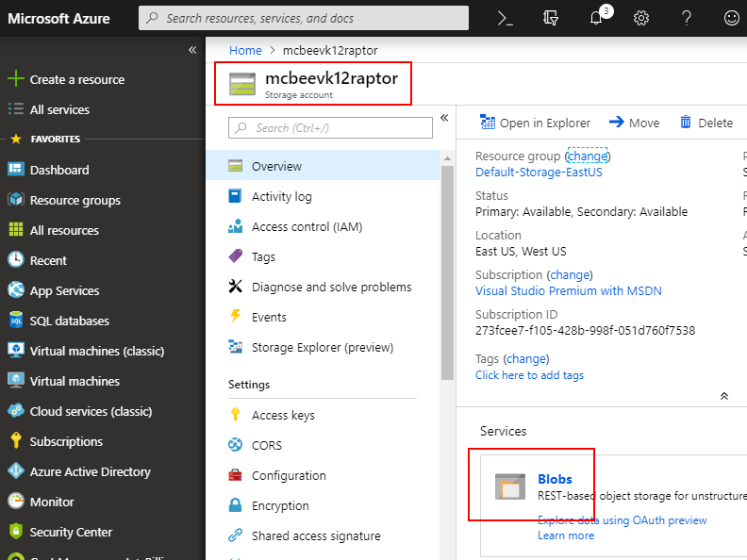Click change next to Tags
The image size is (747, 560).
pos(526,358)
